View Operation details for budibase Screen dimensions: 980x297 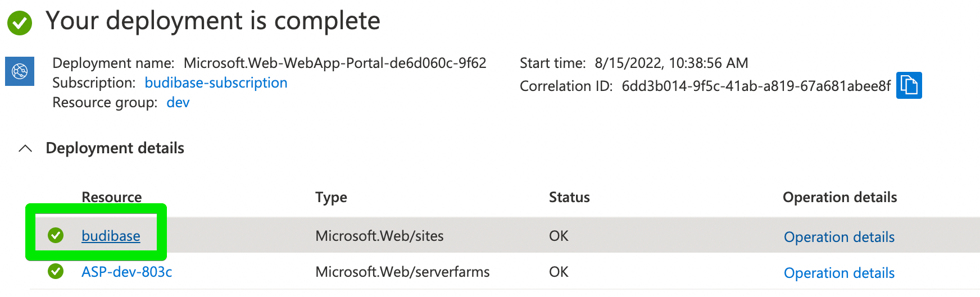point(839,237)
